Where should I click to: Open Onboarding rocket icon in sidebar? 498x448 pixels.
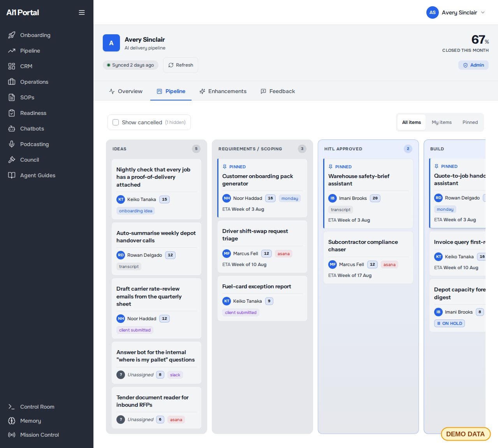point(12,35)
